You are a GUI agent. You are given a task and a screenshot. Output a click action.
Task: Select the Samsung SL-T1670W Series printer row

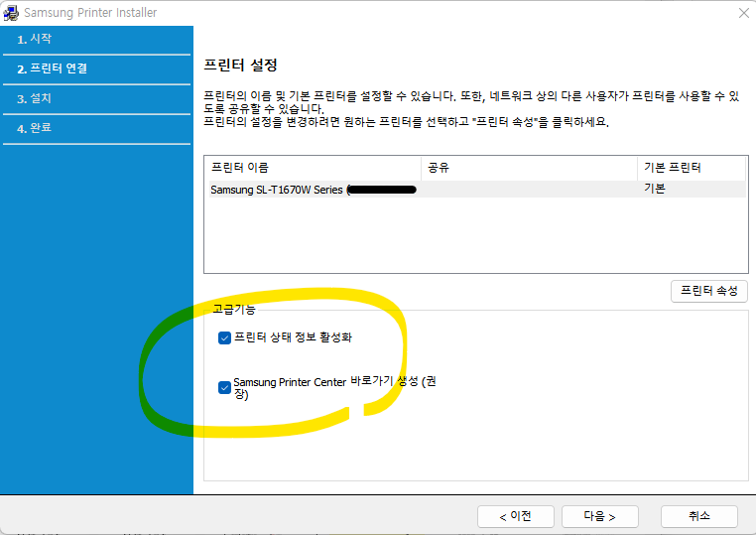[x=475, y=190]
